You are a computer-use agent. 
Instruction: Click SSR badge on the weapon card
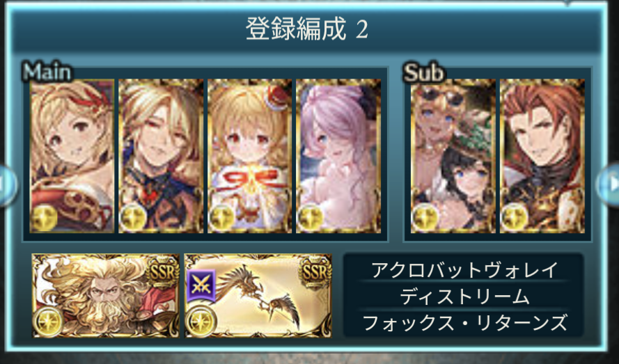pyautogui.click(x=315, y=272)
